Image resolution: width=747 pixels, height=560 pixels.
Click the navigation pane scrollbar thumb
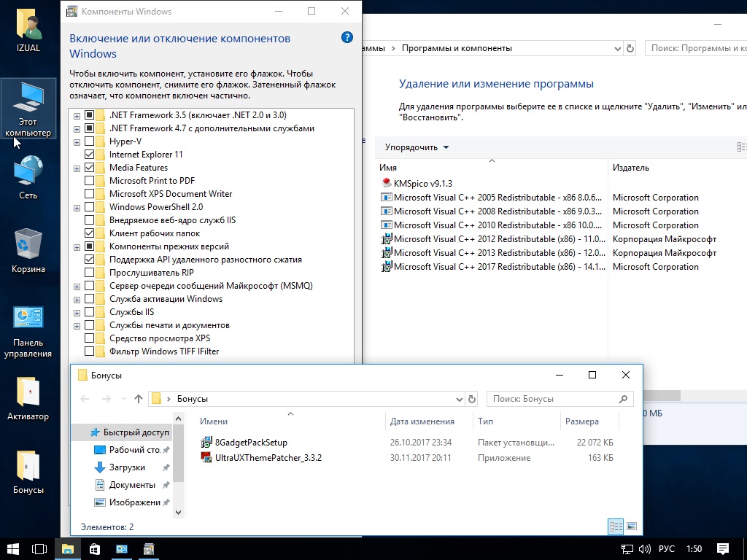pos(179,454)
